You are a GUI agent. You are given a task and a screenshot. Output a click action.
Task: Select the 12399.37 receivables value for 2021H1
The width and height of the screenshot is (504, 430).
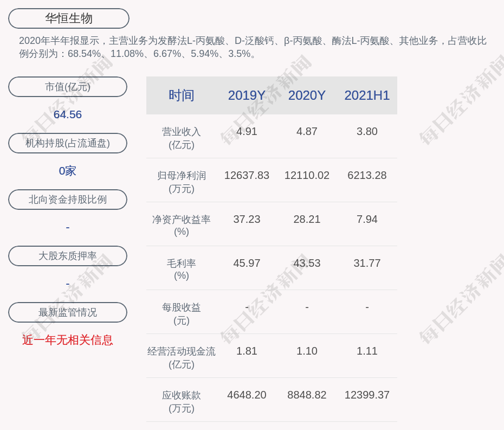(367, 395)
